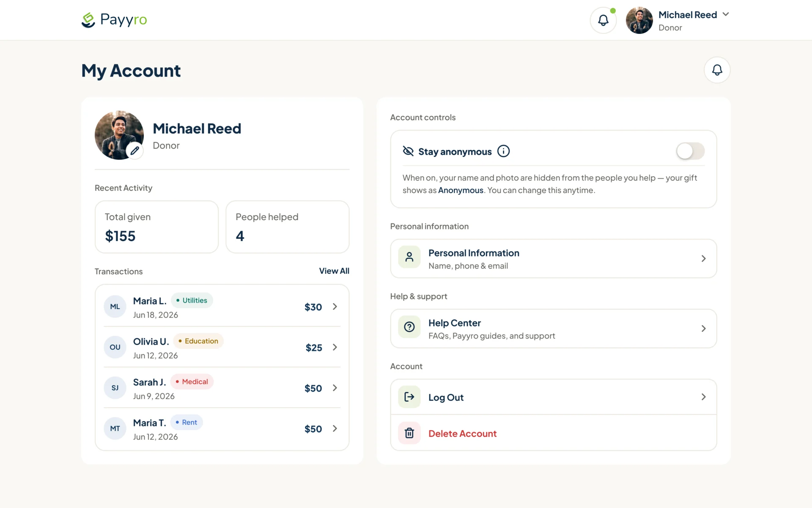Click the Jun 9, 2026 date
This screenshot has height=508, width=812.
pyautogui.click(x=154, y=396)
